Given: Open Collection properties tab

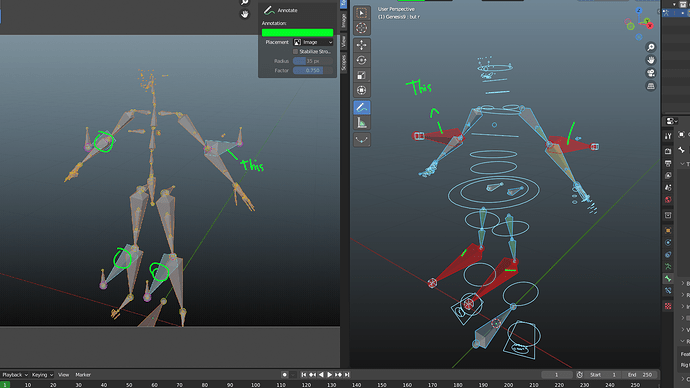Looking at the screenshot, I should click(x=668, y=215).
